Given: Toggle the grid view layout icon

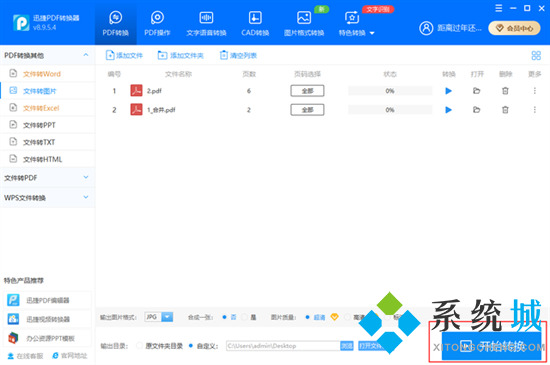Looking at the screenshot, I should pos(536,55).
